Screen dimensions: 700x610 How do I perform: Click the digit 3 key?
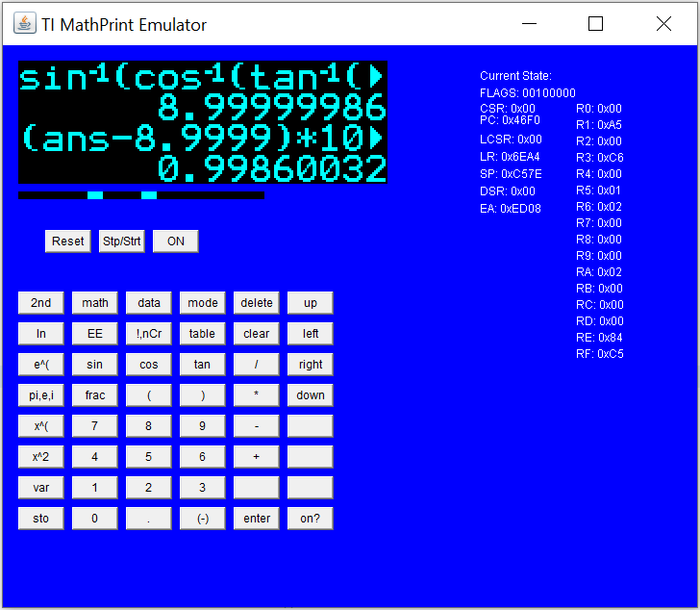[x=203, y=488]
